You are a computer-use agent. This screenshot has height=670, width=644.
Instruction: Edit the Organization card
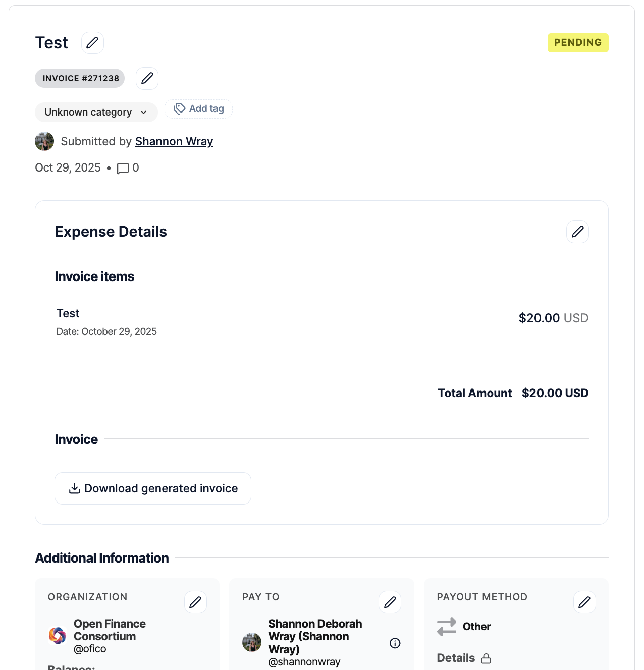(195, 602)
